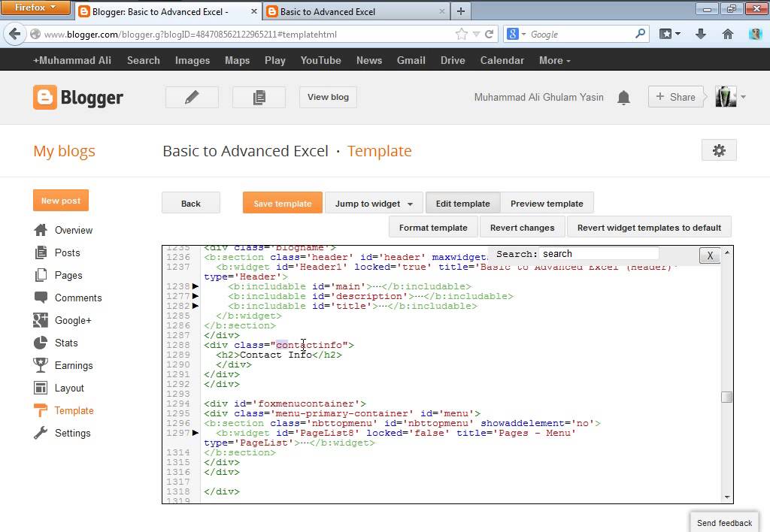Click the Settings wrench icon
The width and height of the screenshot is (770, 532).
tap(41, 432)
